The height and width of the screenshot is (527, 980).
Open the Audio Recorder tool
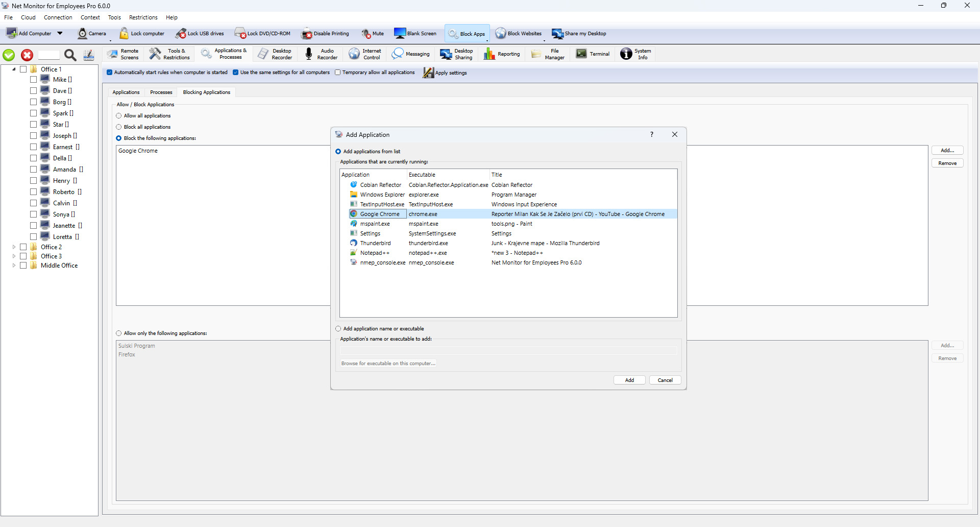point(309,54)
